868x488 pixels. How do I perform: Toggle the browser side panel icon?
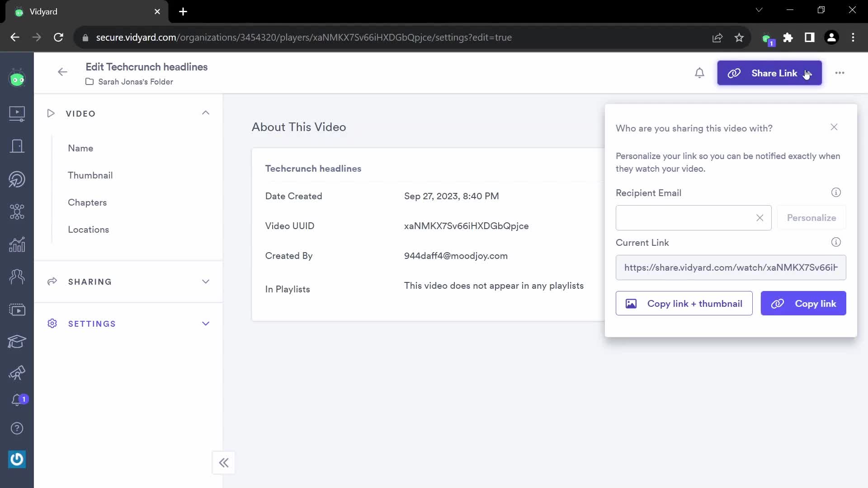pyautogui.click(x=810, y=38)
